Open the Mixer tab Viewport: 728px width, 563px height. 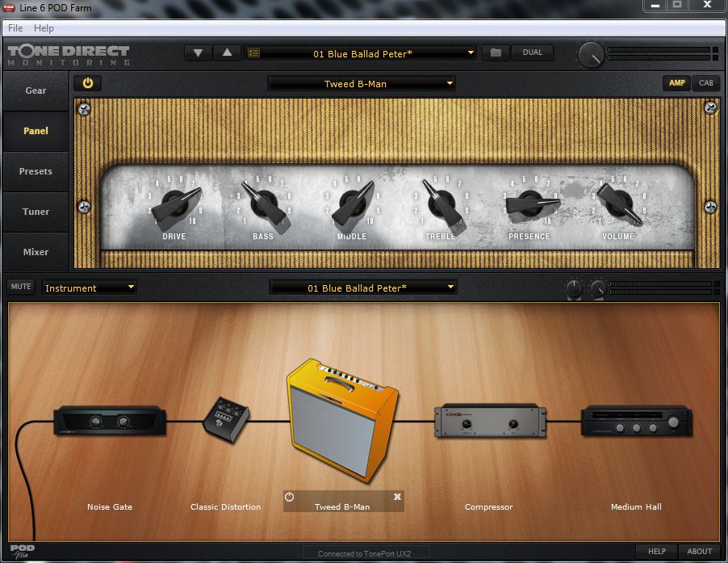pos(36,252)
